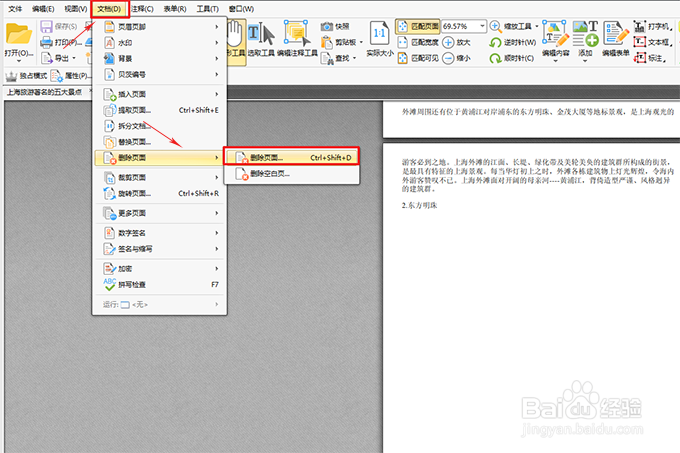Click the 剪贴板 clipboard icon
Screen dimensions: 680x453
pos(327,42)
